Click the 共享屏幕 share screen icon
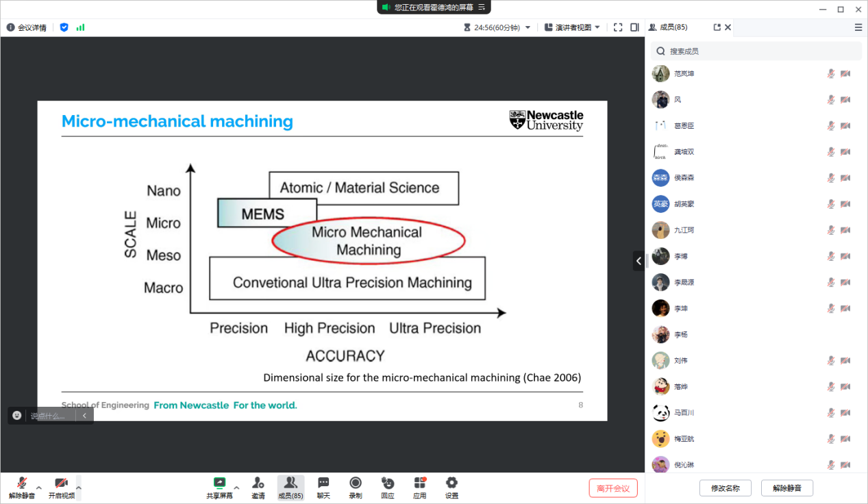The width and height of the screenshot is (868, 504). click(219, 486)
